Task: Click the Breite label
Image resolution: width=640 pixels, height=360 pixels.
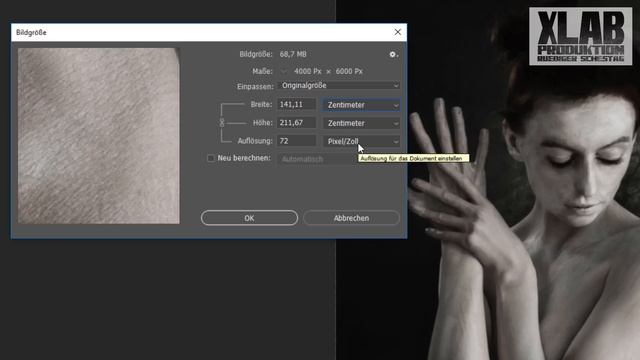Action: (261, 104)
